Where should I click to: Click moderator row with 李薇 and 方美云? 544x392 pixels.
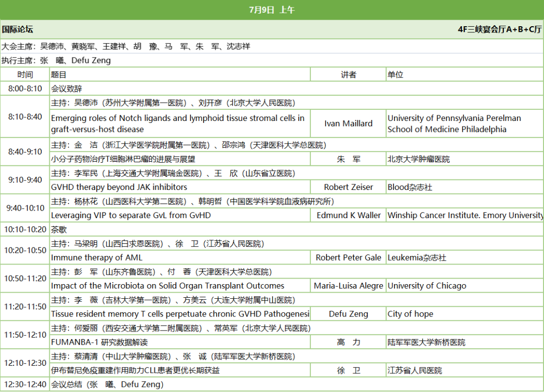point(297,300)
